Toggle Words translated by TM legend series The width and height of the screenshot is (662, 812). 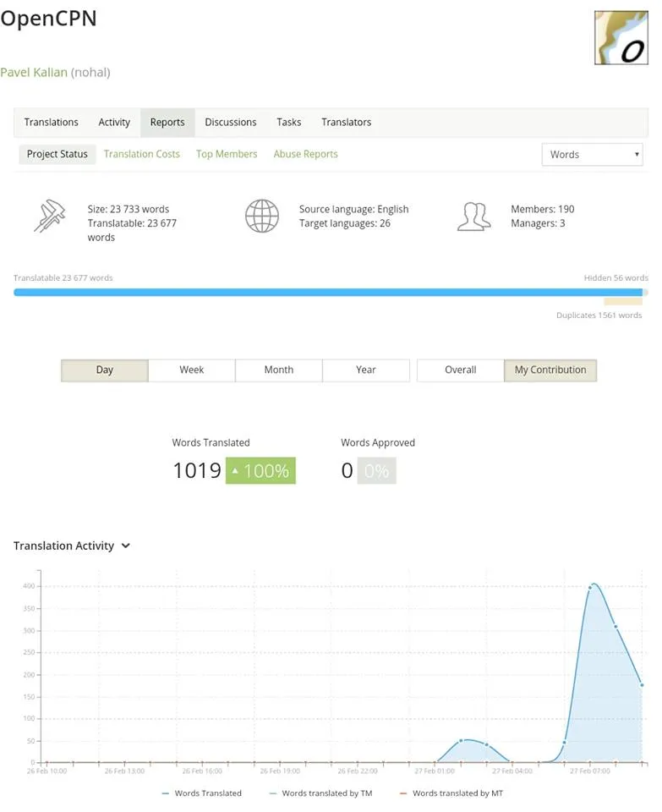pyautogui.click(x=321, y=793)
